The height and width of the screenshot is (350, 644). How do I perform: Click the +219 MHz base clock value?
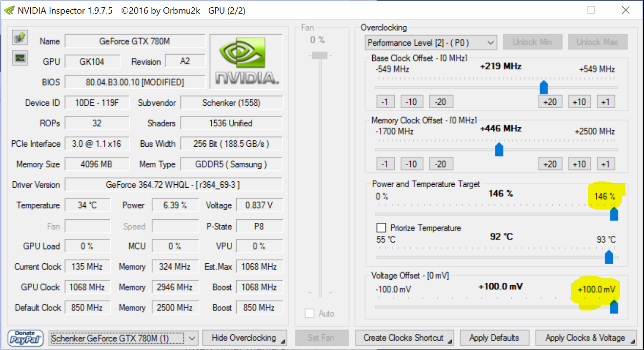point(501,66)
